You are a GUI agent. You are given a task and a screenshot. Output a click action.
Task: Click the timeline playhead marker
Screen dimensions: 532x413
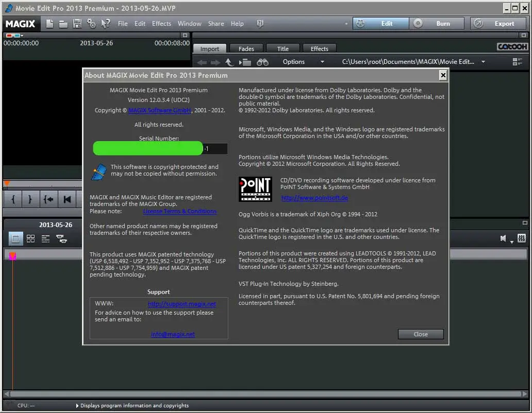[12, 256]
